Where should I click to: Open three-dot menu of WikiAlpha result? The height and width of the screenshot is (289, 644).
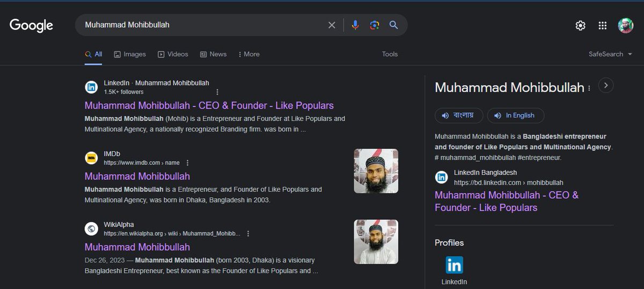pos(248,234)
